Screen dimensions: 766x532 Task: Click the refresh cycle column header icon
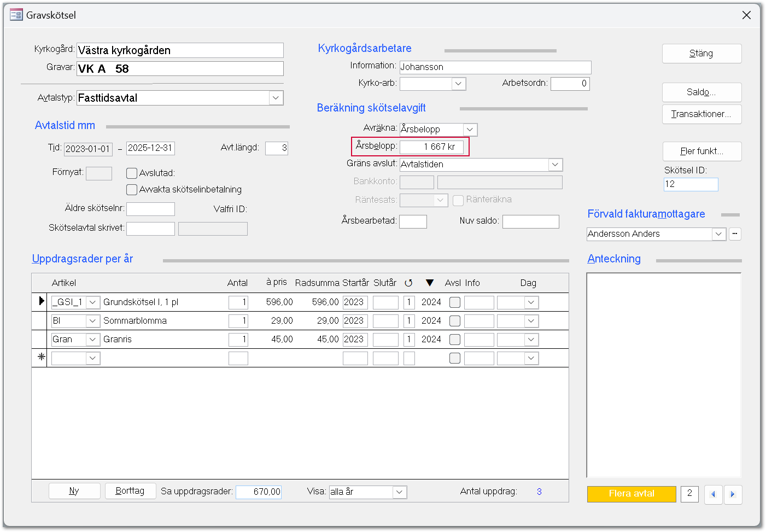tap(408, 283)
